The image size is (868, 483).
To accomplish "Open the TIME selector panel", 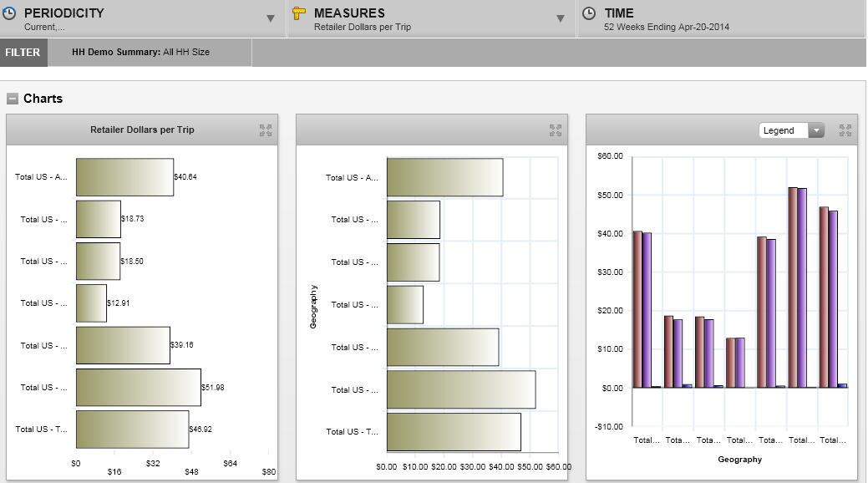I will coord(720,18).
